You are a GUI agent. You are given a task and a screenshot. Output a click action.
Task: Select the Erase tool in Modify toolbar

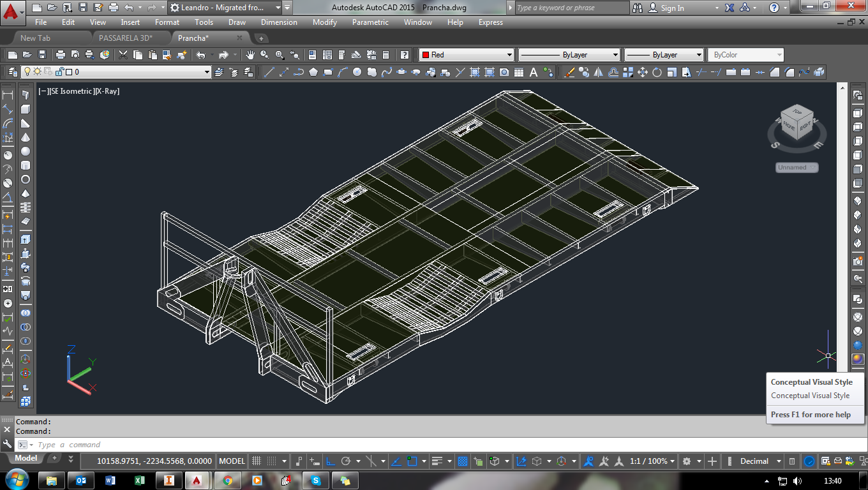pos(569,72)
